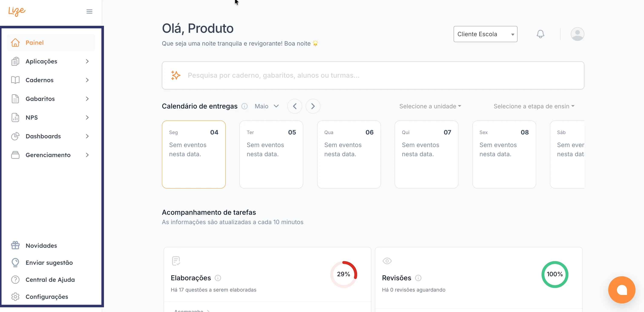Go to previous calendar week
Screen dimensions: 644x312
point(295,106)
